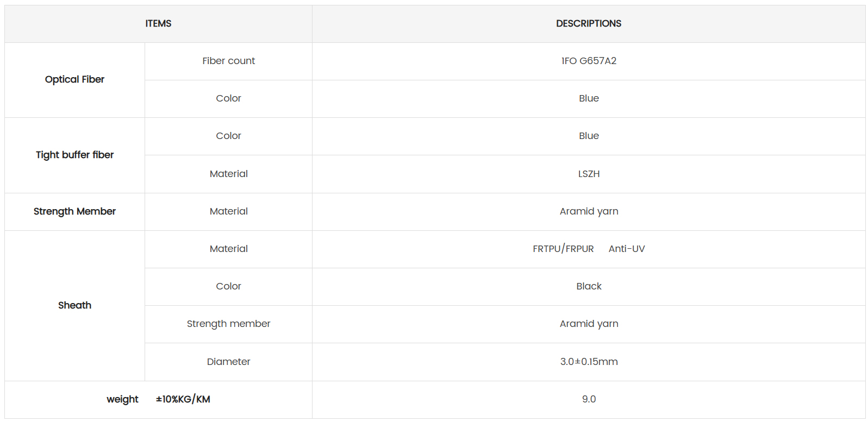Select the Optical Fiber row label
The image size is (868, 422).
click(x=74, y=79)
